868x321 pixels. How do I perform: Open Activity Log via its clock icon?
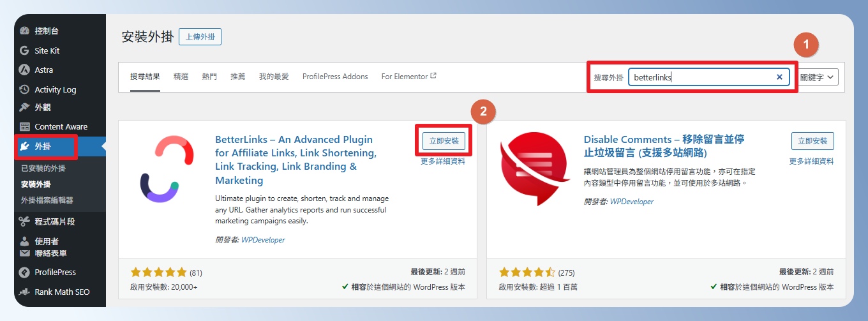[x=24, y=89]
